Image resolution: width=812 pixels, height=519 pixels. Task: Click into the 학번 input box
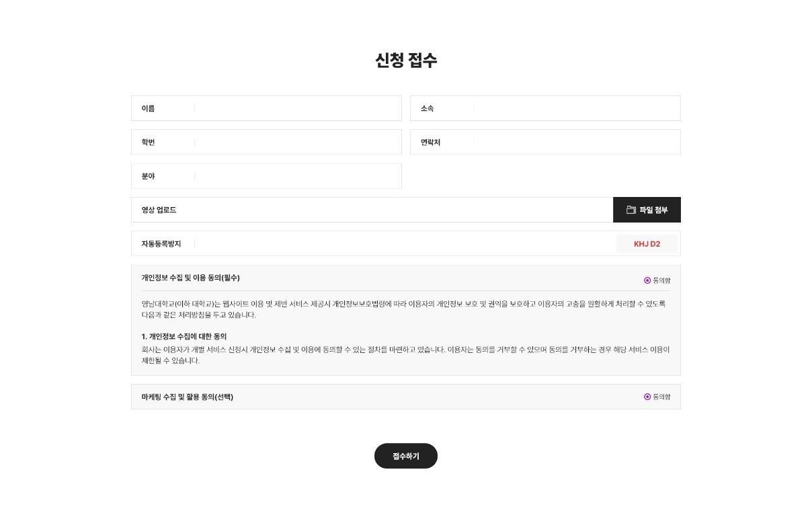coord(298,142)
